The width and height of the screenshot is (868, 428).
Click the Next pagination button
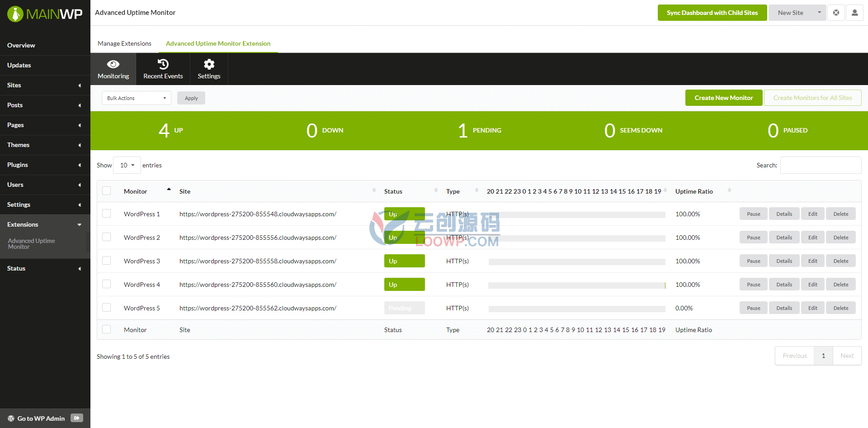[847, 356]
